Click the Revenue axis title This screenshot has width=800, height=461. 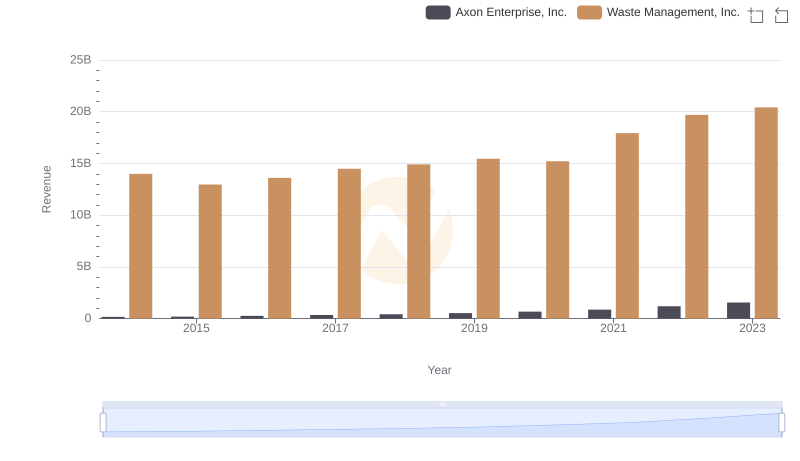(46, 189)
